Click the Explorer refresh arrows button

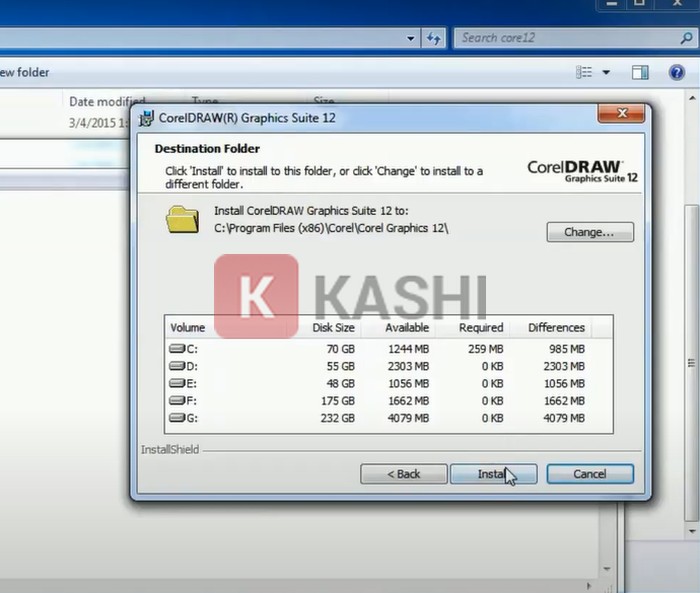(434, 38)
